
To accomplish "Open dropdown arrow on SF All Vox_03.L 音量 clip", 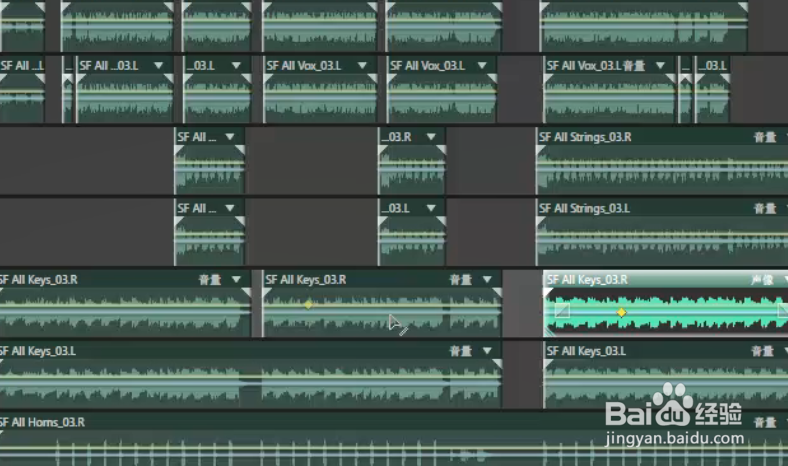I will point(660,65).
